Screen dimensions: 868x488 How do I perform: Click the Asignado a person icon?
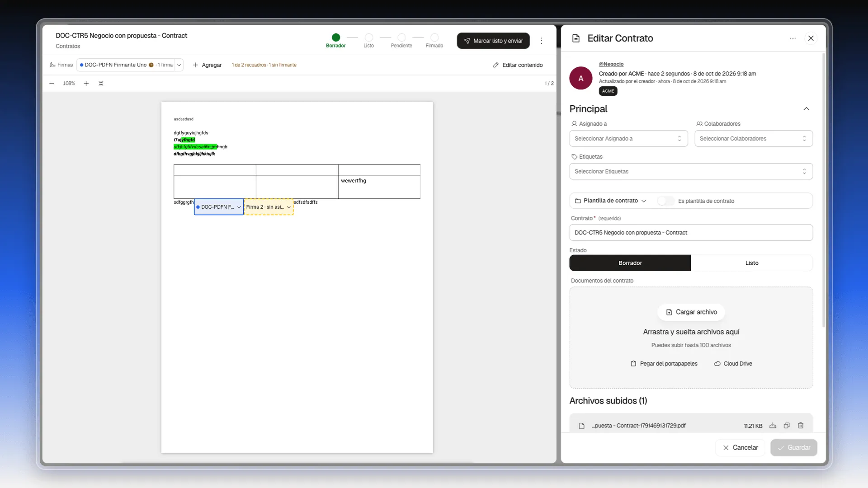(574, 124)
